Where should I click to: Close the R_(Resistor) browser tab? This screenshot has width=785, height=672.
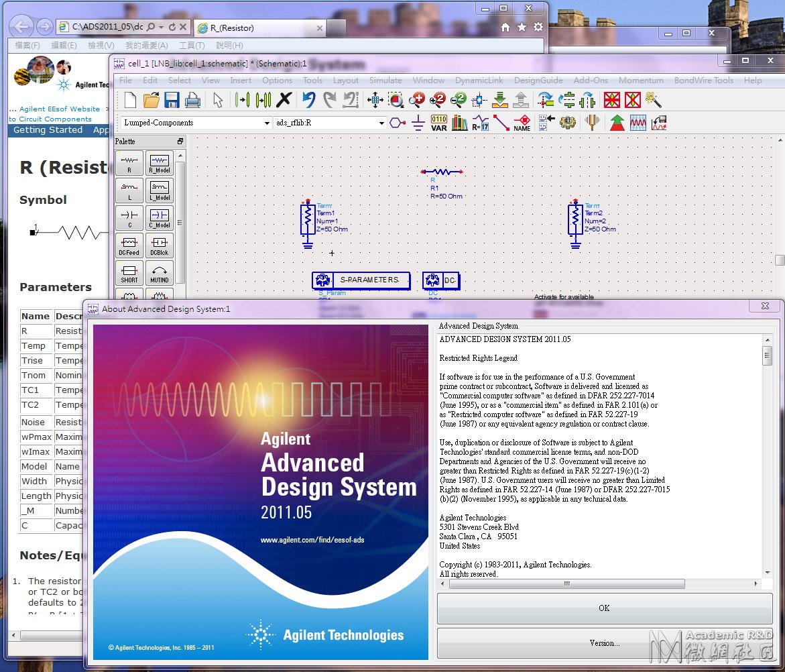click(319, 28)
